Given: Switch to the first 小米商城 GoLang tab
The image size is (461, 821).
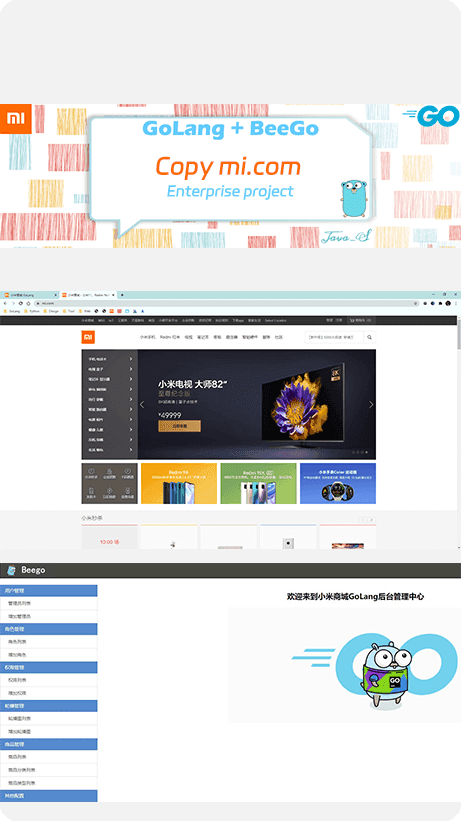Looking at the screenshot, I should [x=29, y=295].
